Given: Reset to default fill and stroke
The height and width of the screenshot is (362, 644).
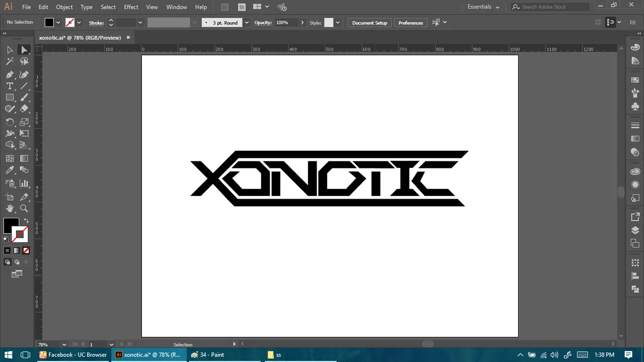Looking at the screenshot, I should point(6,239).
